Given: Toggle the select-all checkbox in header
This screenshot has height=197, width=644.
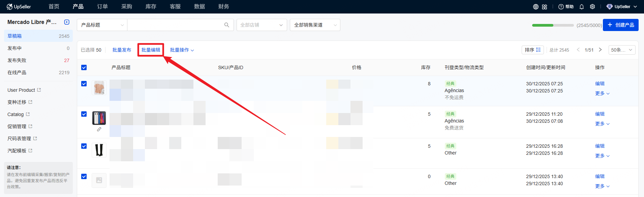Looking at the screenshot, I should [x=84, y=67].
